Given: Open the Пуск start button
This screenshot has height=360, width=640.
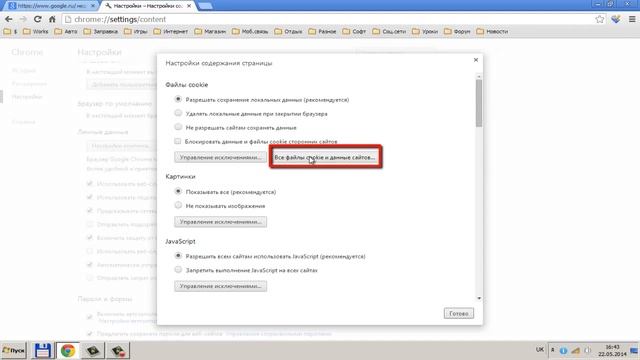Looking at the screenshot, I should [13, 351].
